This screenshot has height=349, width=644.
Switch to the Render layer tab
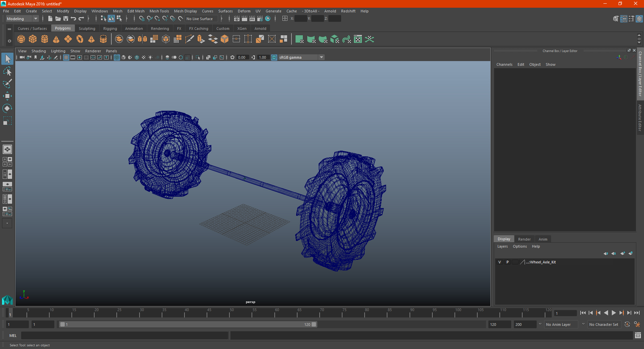(524, 239)
